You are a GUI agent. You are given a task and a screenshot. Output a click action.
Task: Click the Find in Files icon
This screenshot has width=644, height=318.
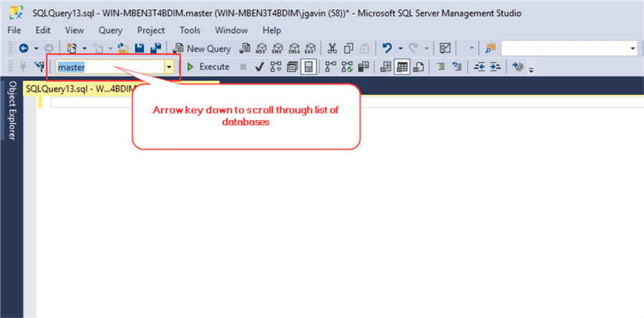[491, 49]
